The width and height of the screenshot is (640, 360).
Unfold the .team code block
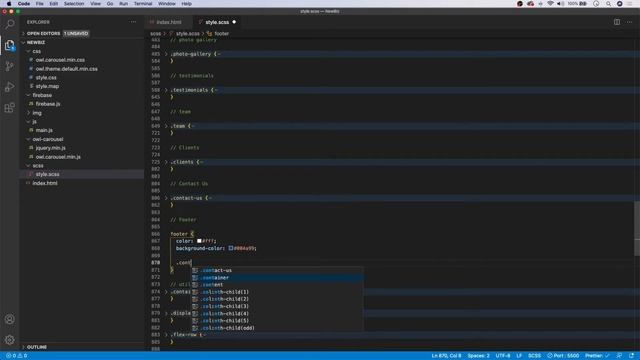166,126
